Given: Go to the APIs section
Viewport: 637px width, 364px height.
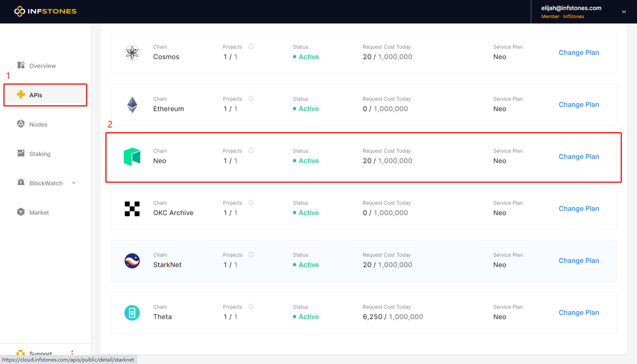Looking at the screenshot, I should pos(45,95).
